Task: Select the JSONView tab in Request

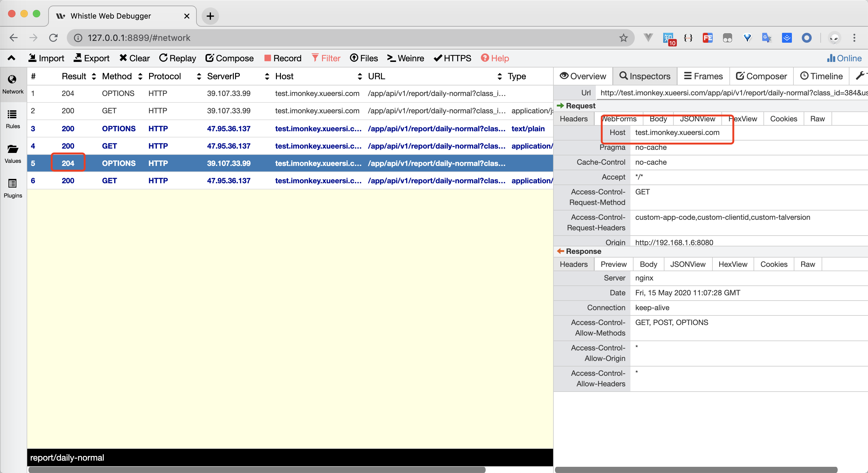Action: tap(697, 118)
